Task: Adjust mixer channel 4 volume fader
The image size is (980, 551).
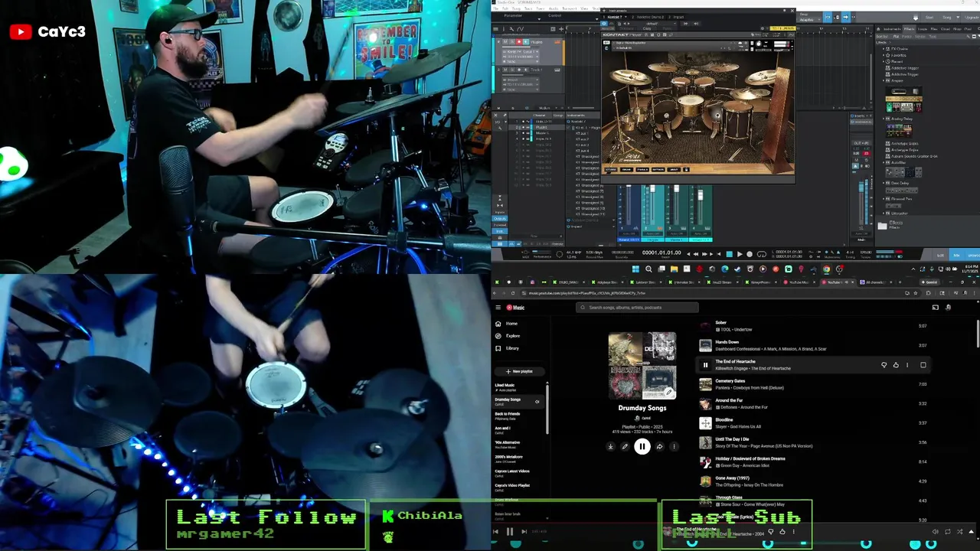Action: pyautogui.click(x=700, y=195)
